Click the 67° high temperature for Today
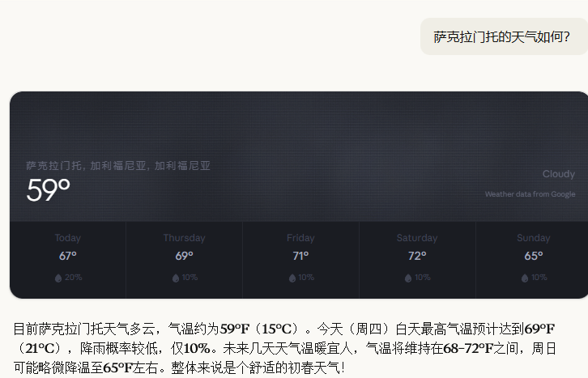The height and width of the screenshot is (378, 588). (x=68, y=256)
